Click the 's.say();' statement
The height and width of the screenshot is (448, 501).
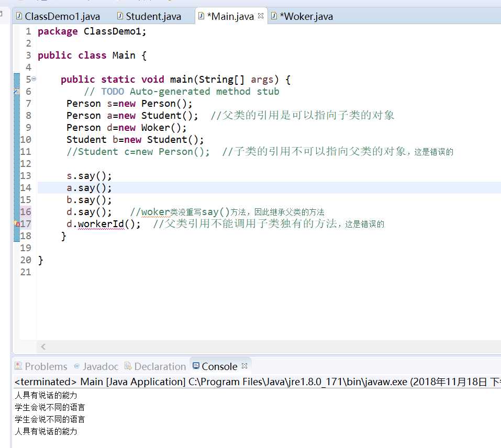(x=89, y=176)
